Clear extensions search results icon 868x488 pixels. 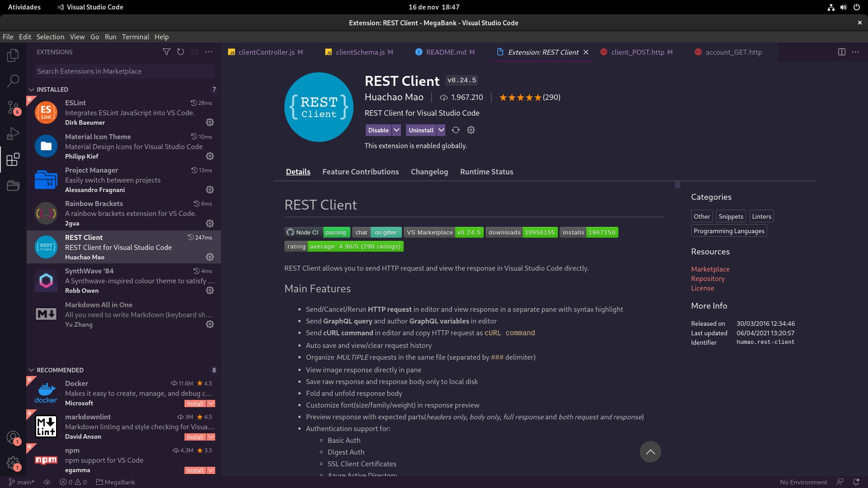195,52
